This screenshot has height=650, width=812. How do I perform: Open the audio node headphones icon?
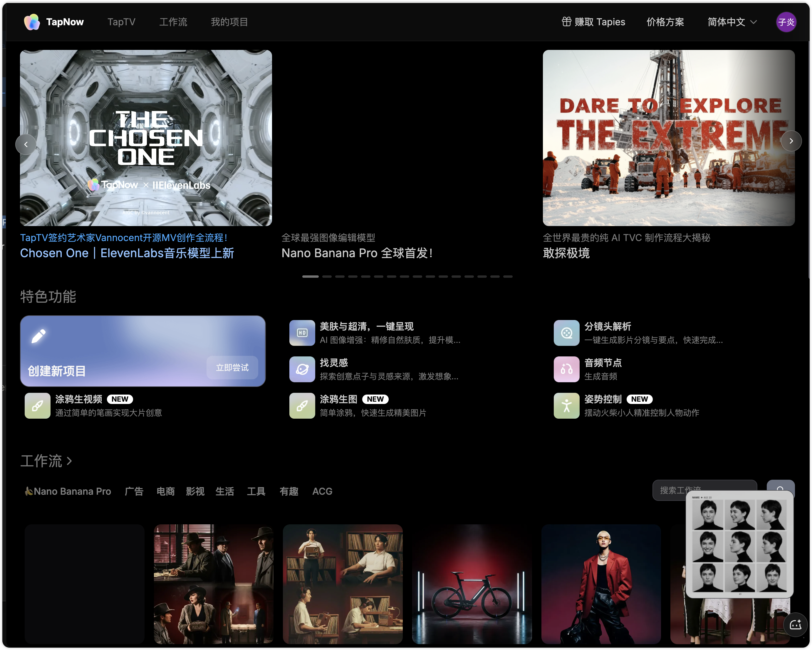pos(566,369)
